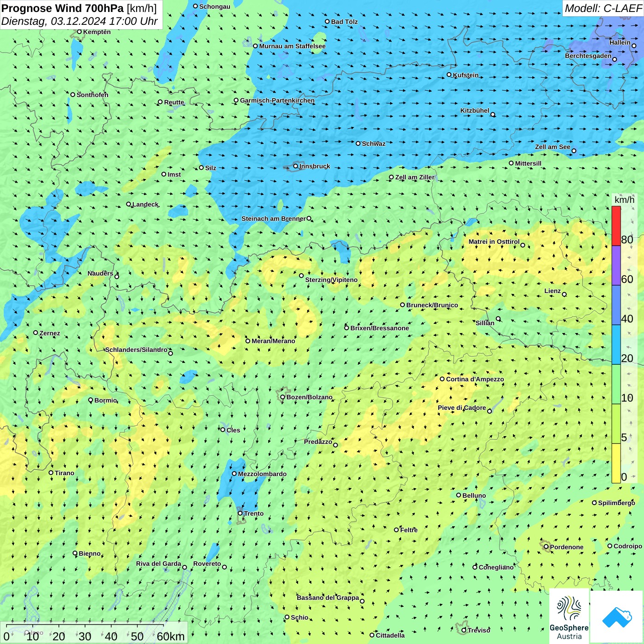Click the Cittadella city label
The height and width of the screenshot is (644, 644).
pos(390,635)
